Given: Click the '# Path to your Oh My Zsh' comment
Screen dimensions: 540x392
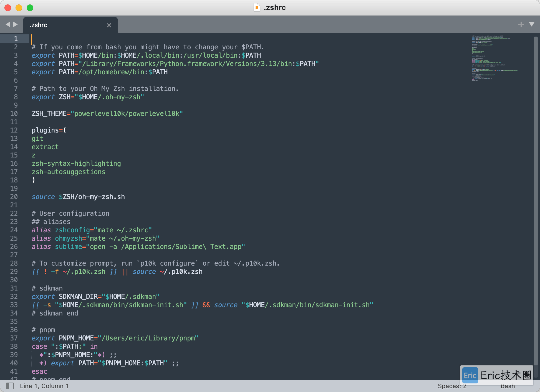Looking at the screenshot, I should pyautogui.click(x=105, y=88).
